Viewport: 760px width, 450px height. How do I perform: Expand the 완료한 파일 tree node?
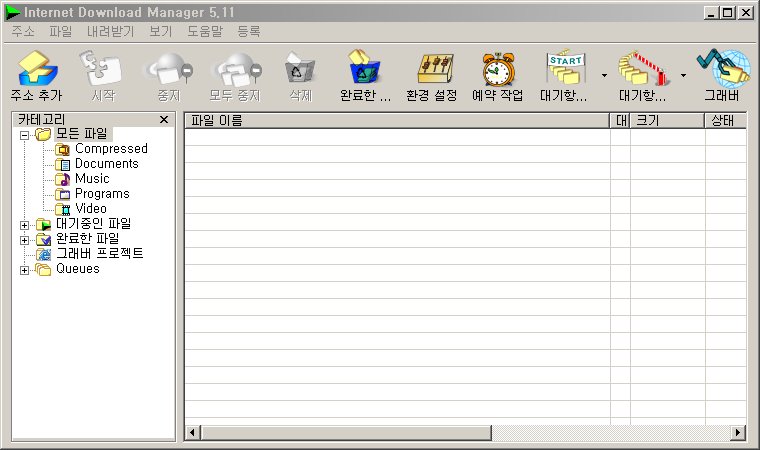point(24,240)
